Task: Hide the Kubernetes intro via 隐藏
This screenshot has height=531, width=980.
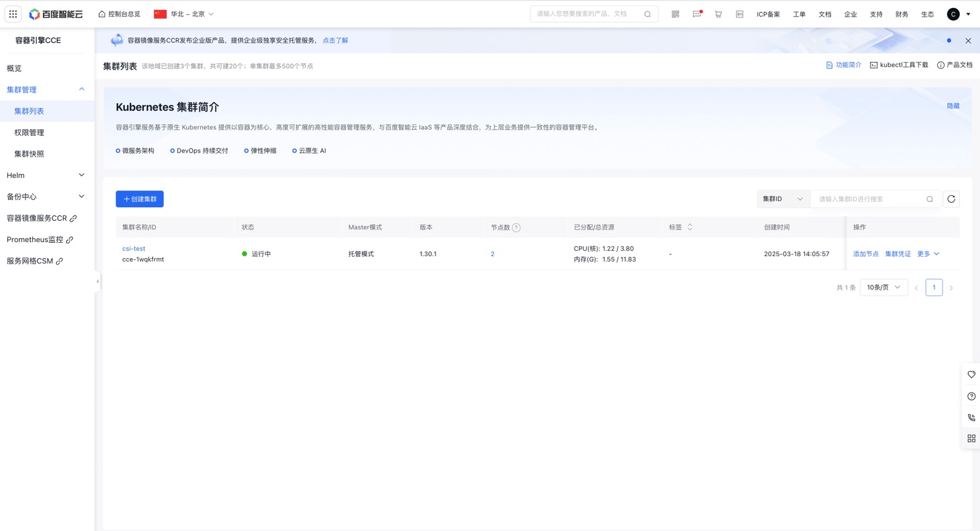Action: pyautogui.click(x=953, y=106)
